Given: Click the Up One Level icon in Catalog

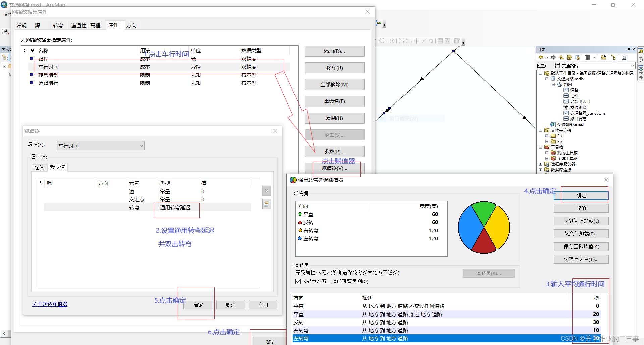Looking at the screenshot, I should coord(561,57).
